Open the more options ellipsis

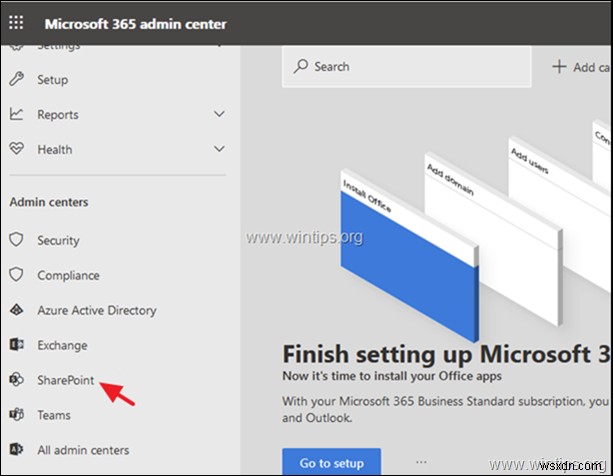421,462
